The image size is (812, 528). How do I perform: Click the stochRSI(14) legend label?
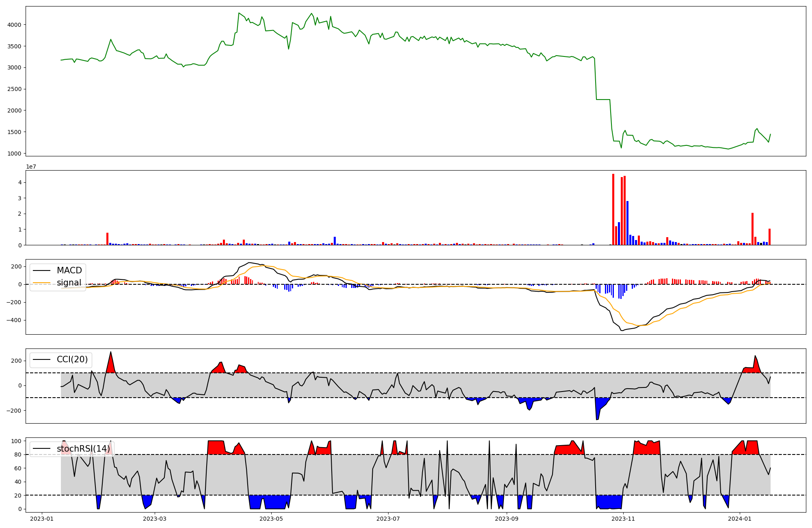point(83,449)
